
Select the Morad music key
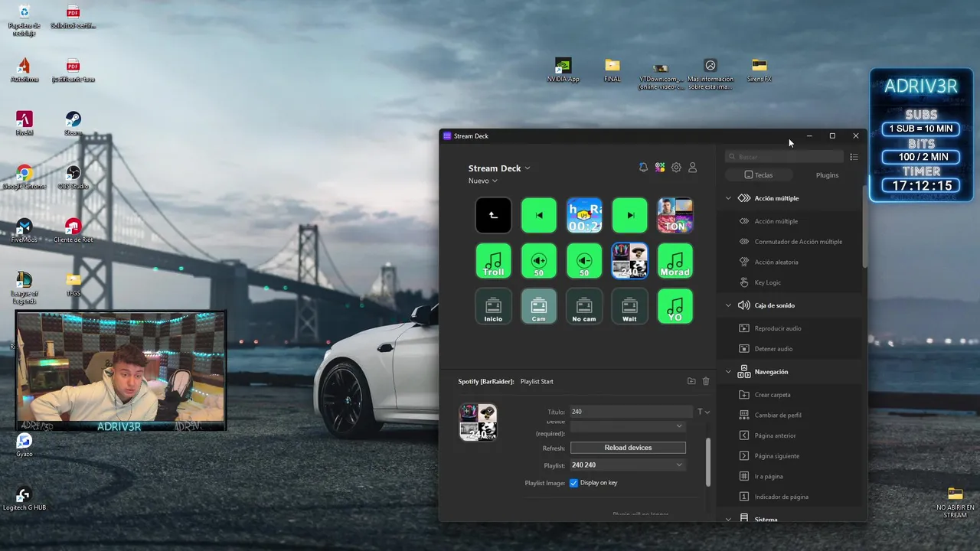tap(675, 261)
